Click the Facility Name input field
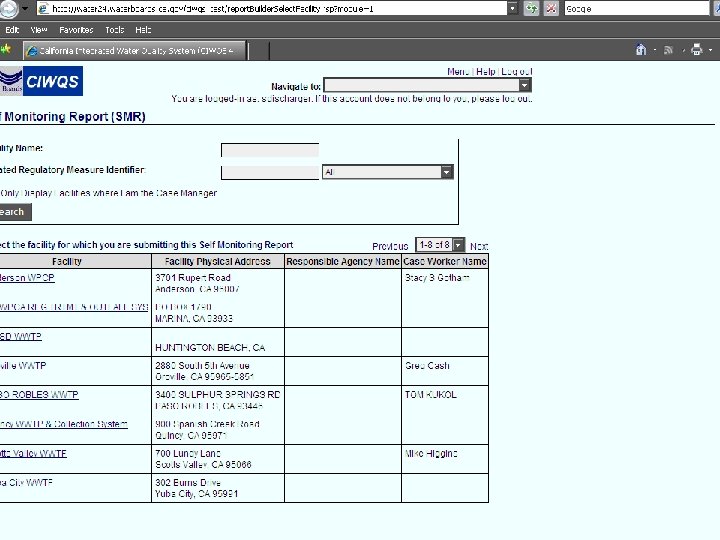 point(270,150)
